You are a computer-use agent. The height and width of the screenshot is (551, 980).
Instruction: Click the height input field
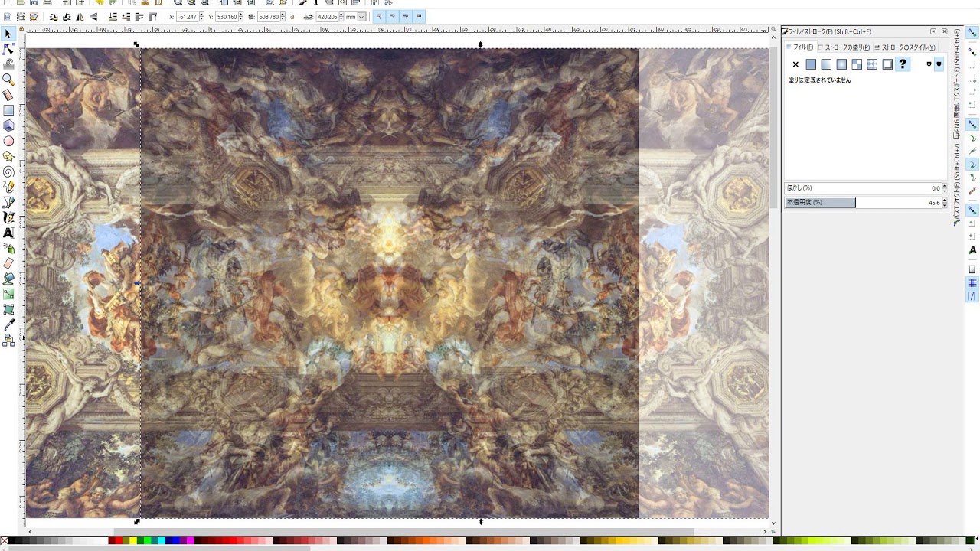tap(328, 17)
